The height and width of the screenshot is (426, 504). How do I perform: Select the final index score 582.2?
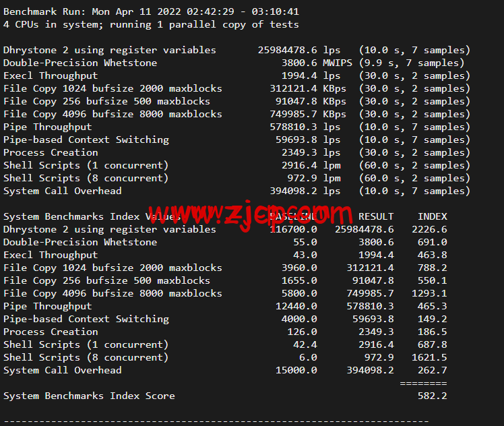click(432, 396)
